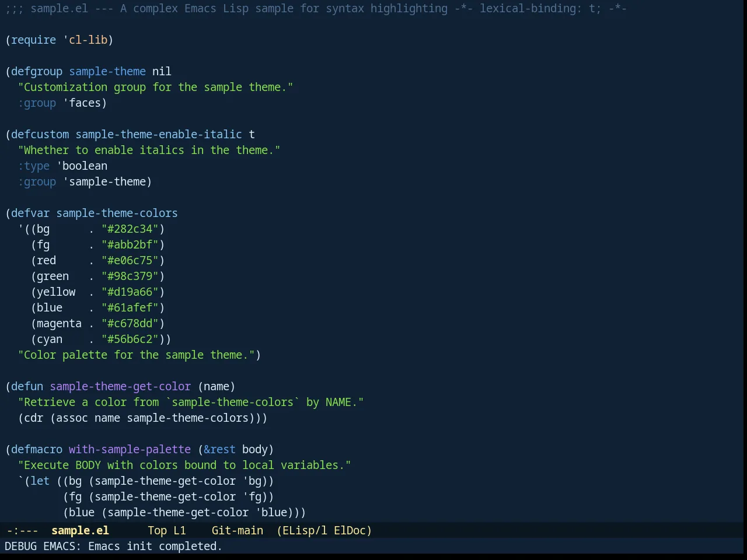Click the macro name 'with-sample-palette'
747x560 pixels.
(x=130, y=449)
